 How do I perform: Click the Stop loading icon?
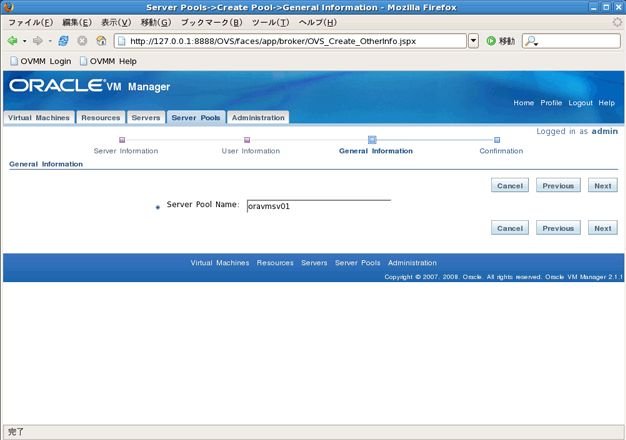point(82,41)
